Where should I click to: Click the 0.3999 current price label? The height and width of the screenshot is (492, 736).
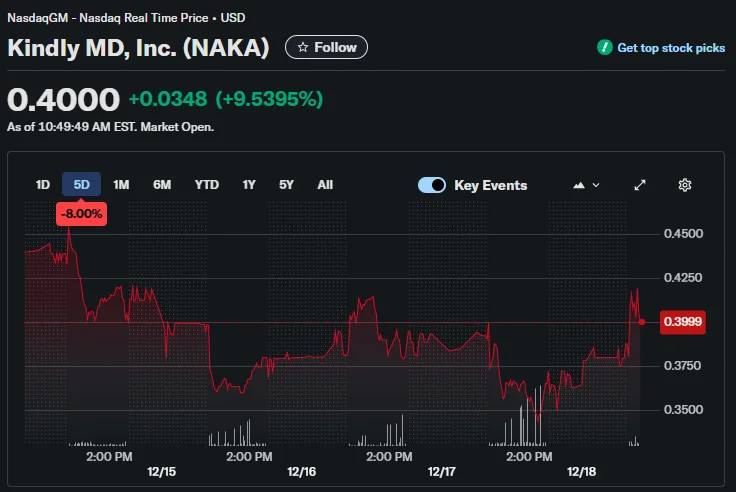click(682, 322)
